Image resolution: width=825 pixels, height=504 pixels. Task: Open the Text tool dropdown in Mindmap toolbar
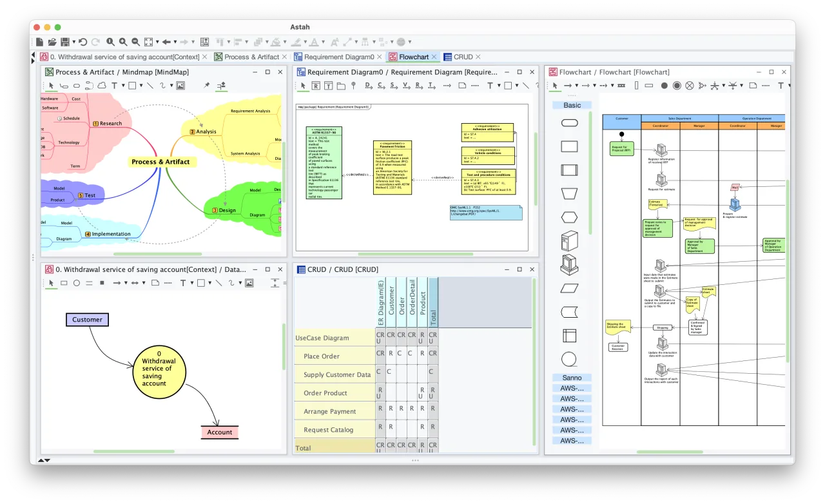[x=122, y=85]
